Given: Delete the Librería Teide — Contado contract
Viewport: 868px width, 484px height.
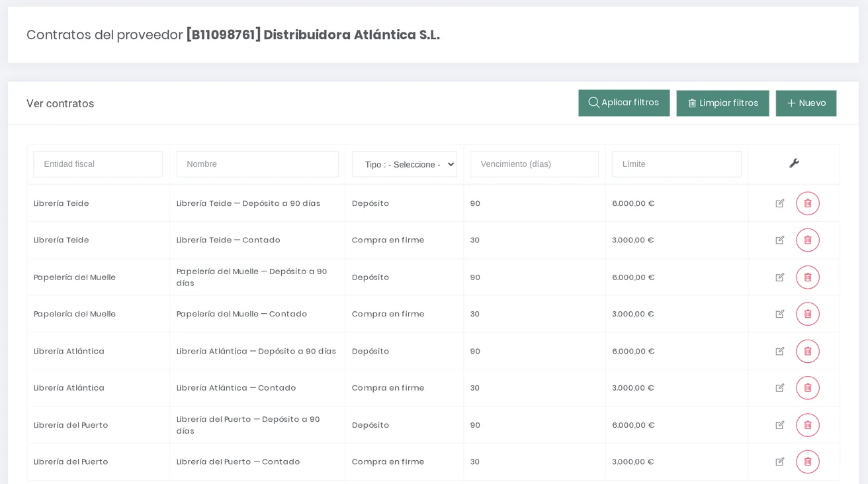Looking at the screenshot, I should coord(808,240).
